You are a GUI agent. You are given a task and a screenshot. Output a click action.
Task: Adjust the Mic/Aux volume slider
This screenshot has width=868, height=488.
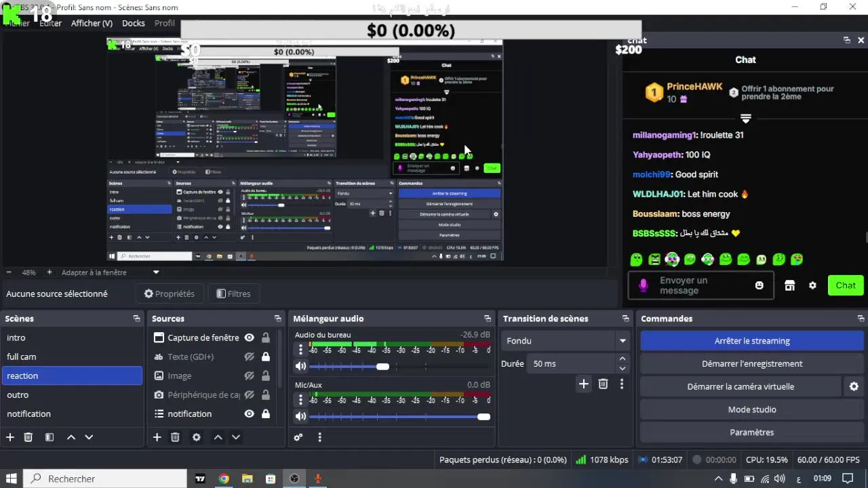tap(483, 416)
